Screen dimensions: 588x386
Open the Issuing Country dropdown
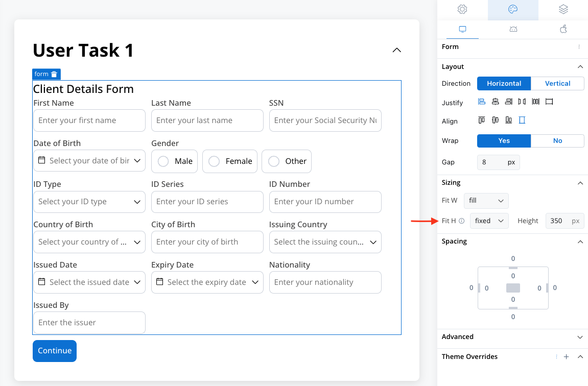[325, 242]
